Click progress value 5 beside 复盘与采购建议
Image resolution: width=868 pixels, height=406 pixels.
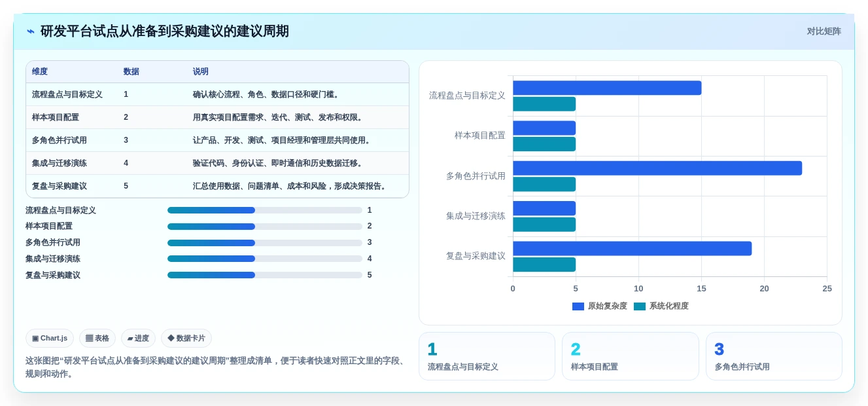pos(370,275)
